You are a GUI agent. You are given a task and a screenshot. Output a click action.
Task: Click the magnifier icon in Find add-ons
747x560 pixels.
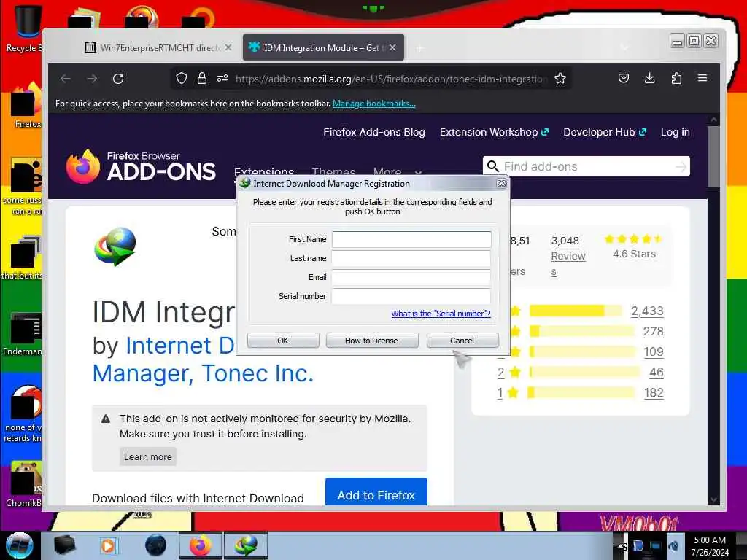493,166
